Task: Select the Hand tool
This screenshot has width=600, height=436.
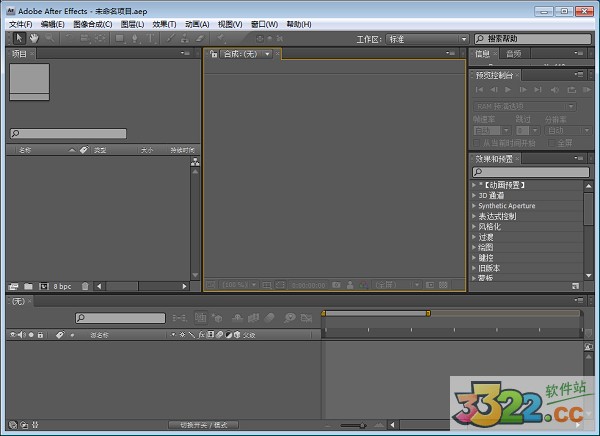Action: click(x=33, y=38)
